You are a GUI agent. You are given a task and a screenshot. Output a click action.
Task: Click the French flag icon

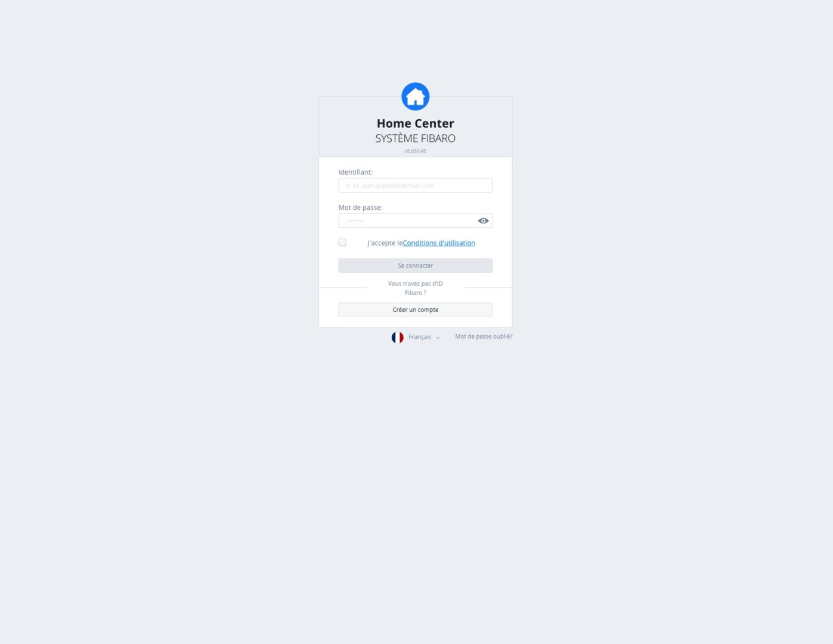point(398,338)
